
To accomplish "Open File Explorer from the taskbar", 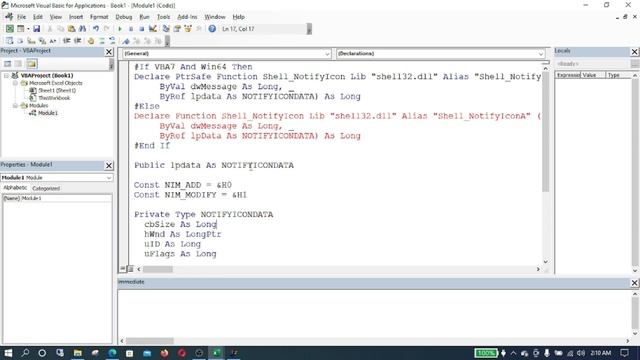I will (78, 353).
